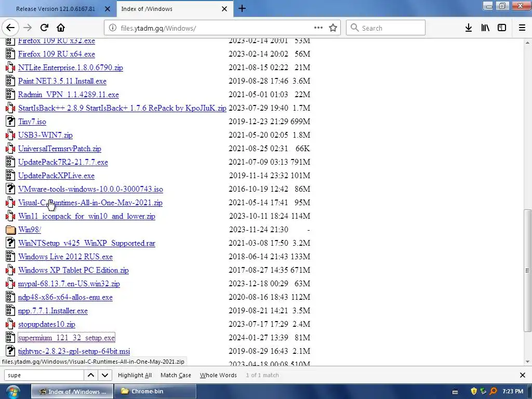Open the Win98/ folder link

click(x=30, y=230)
